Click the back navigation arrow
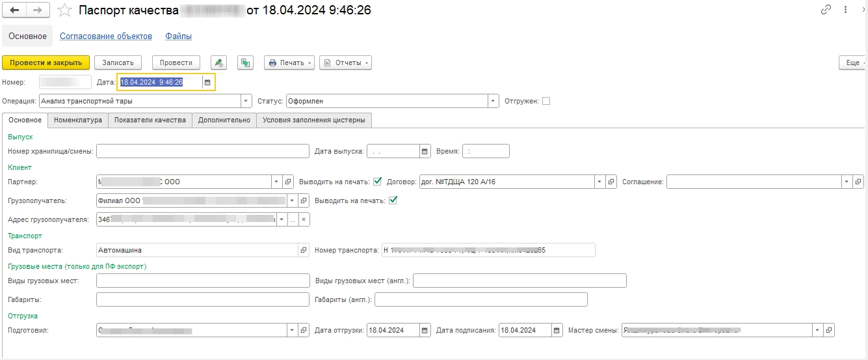 pyautogui.click(x=14, y=10)
